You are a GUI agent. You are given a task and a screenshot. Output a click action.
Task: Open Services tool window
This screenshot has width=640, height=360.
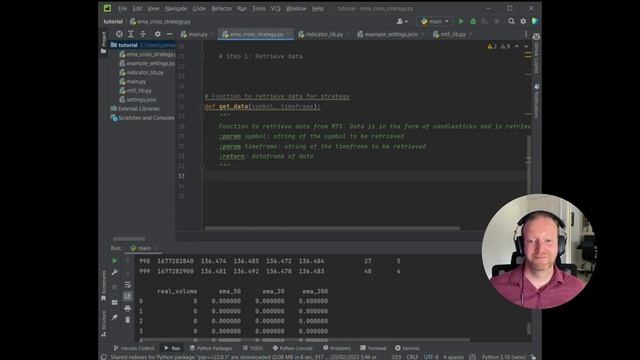click(x=407, y=348)
